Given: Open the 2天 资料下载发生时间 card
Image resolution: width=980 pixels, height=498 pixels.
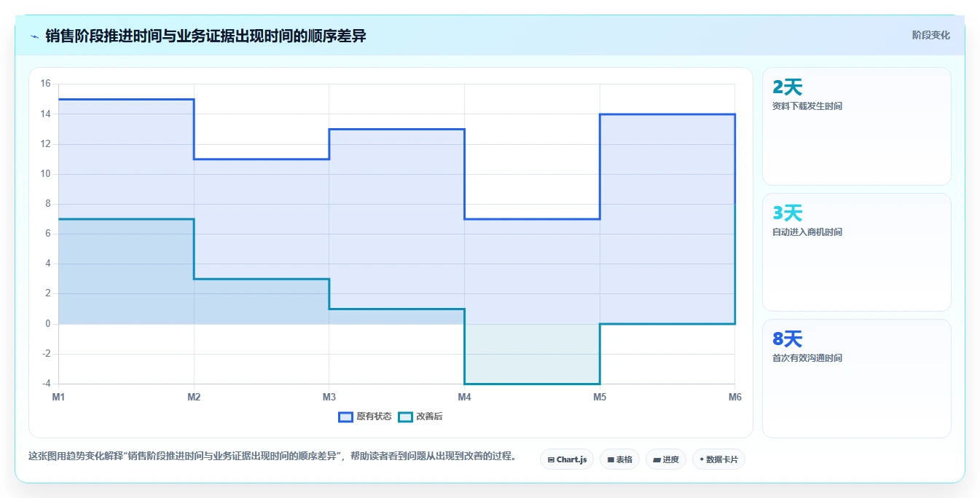Looking at the screenshot, I should pos(857,127).
